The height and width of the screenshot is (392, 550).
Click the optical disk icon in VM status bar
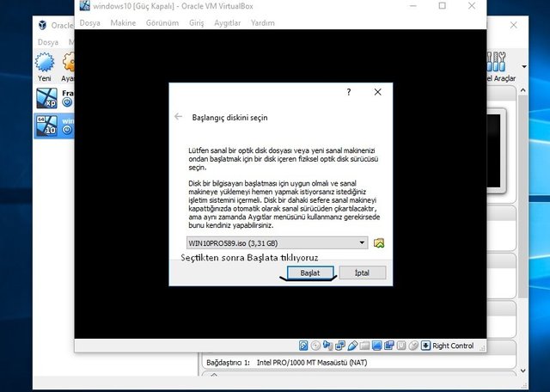click(315, 346)
